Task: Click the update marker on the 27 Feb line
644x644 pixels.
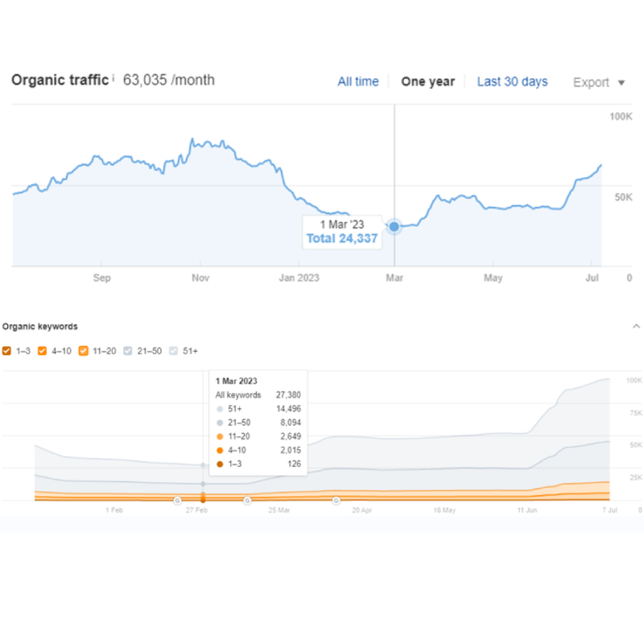Action: (203, 499)
